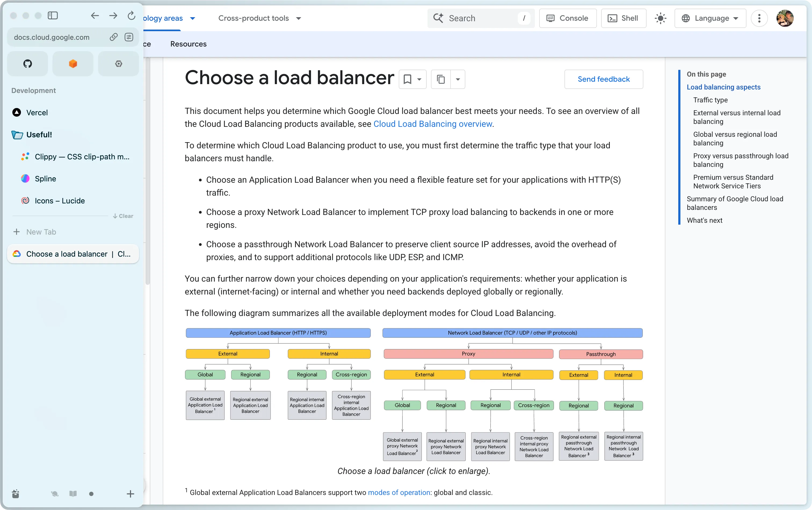The height and width of the screenshot is (510, 812).
Task: Click the Search field
Action: 481,18
